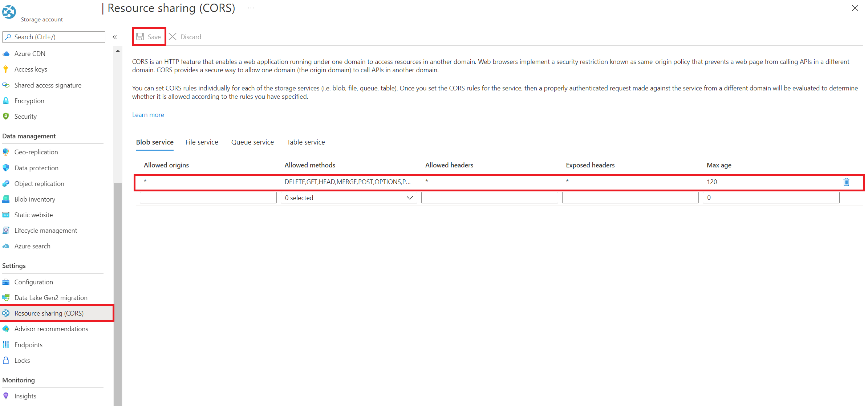
Task: Switch to the Table service tab
Action: (x=306, y=142)
